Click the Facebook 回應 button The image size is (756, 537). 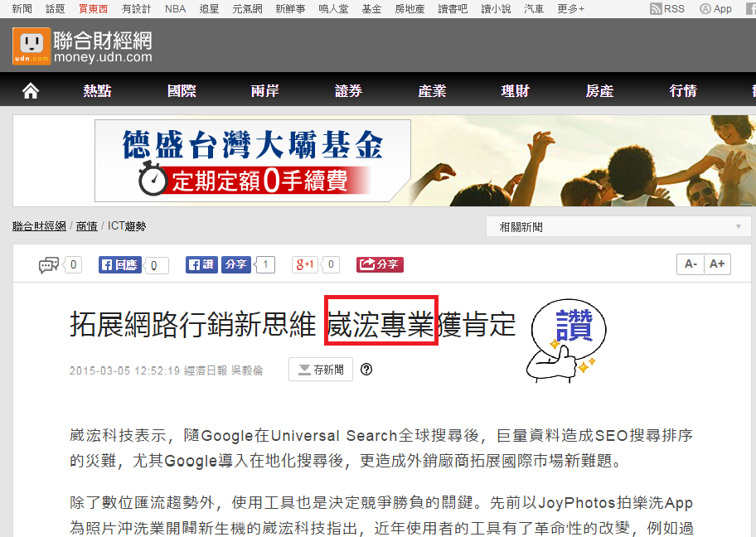coord(120,265)
